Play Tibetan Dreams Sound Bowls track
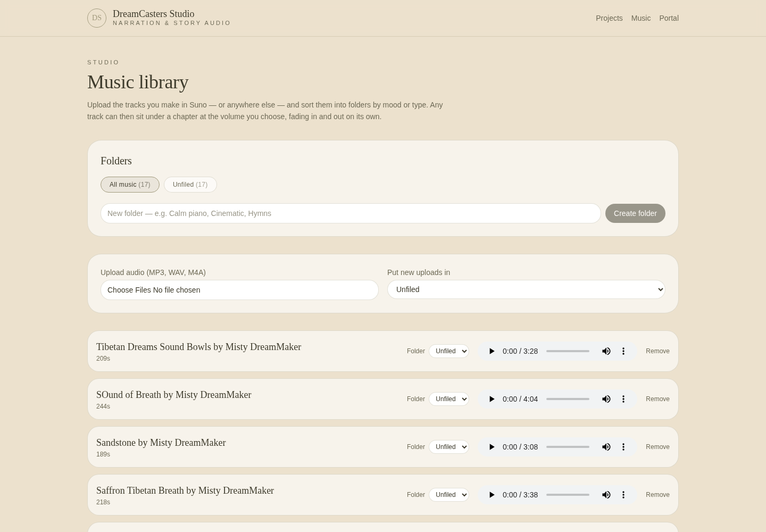The height and width of the screenshot is (532, 766). pyautogui.click(x=492, y=351)
